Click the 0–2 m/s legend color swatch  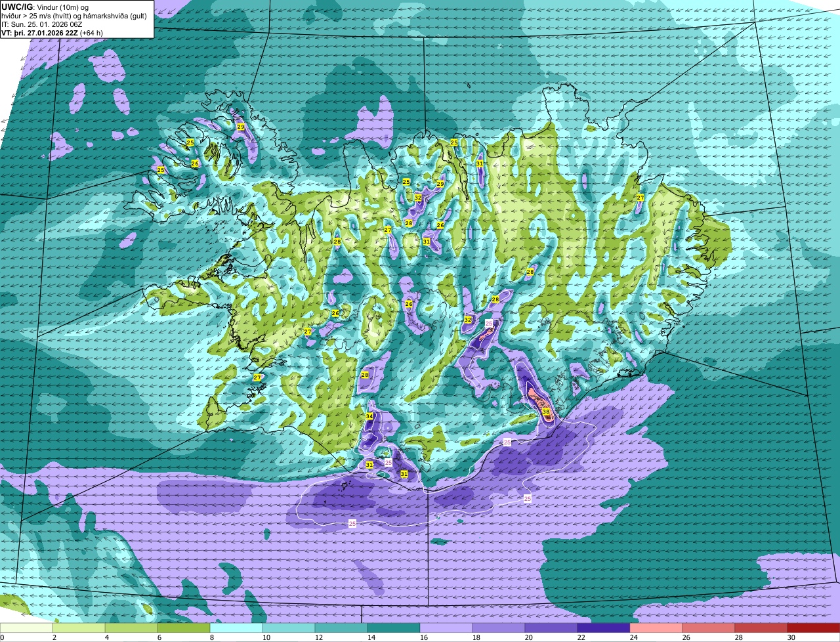(x=26, y=628)
